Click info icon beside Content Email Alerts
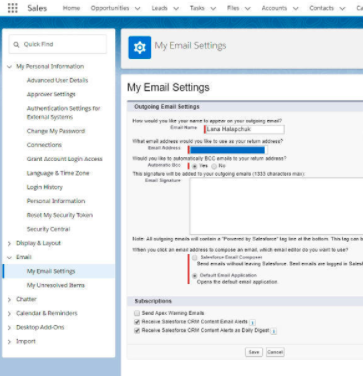 pyautogui.click(x=252, y=322)
